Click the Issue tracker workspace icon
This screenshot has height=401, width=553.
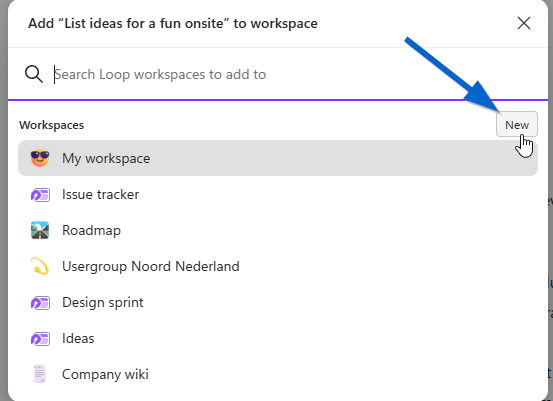40,194
